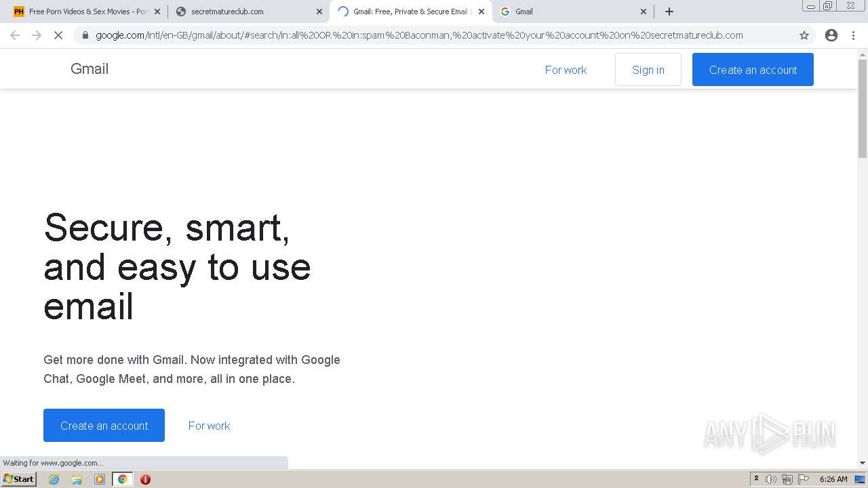Click the Sign in button
The image size is (868, 488).
tap(648, 70)
